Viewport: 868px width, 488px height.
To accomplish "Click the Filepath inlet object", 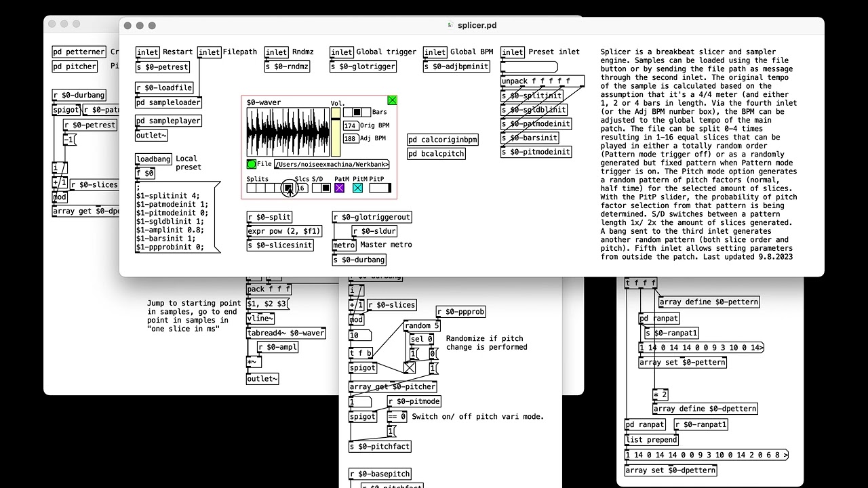I will [x=209, y=52].
